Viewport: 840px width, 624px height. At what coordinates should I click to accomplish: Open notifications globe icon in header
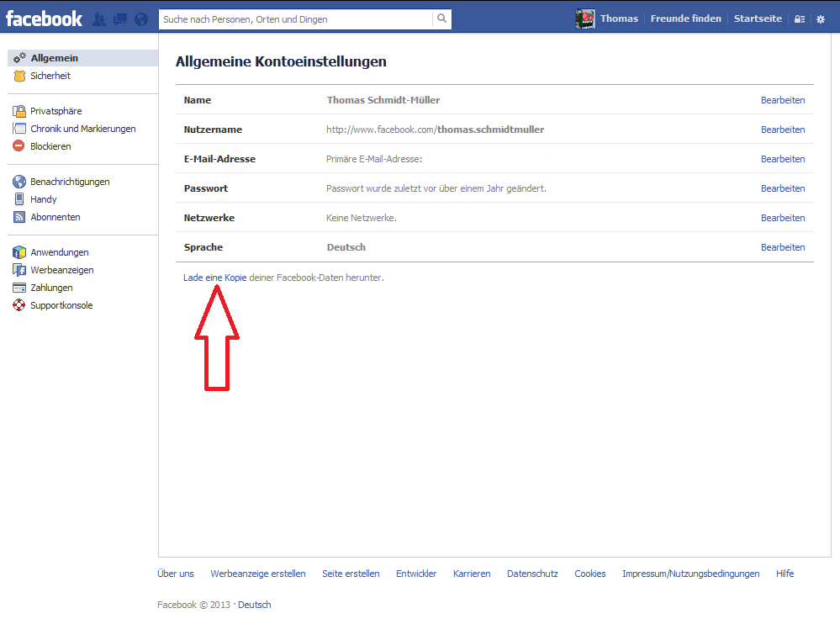coord(141,19)
